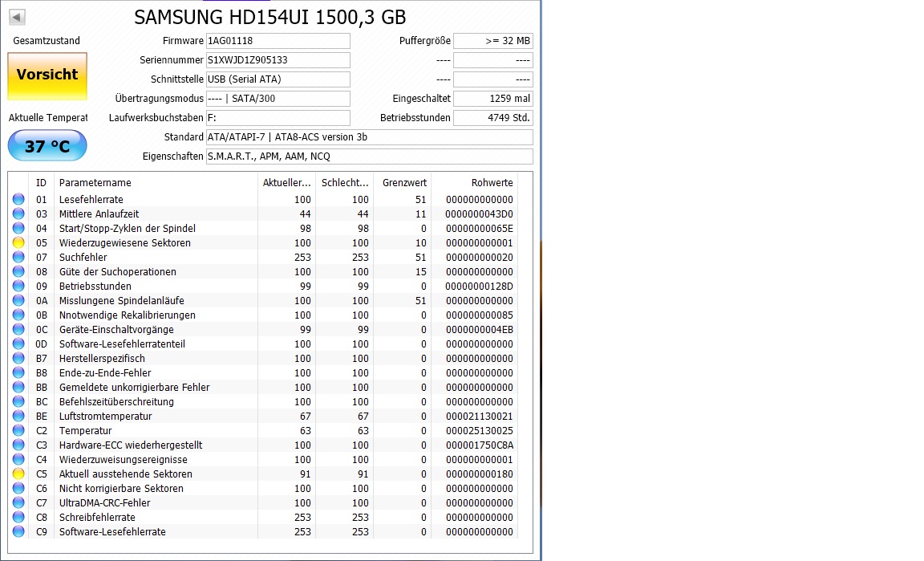Click status orb for Luftstromtemperatur
This screenshot has width=924, height=561.
(19, 416)
